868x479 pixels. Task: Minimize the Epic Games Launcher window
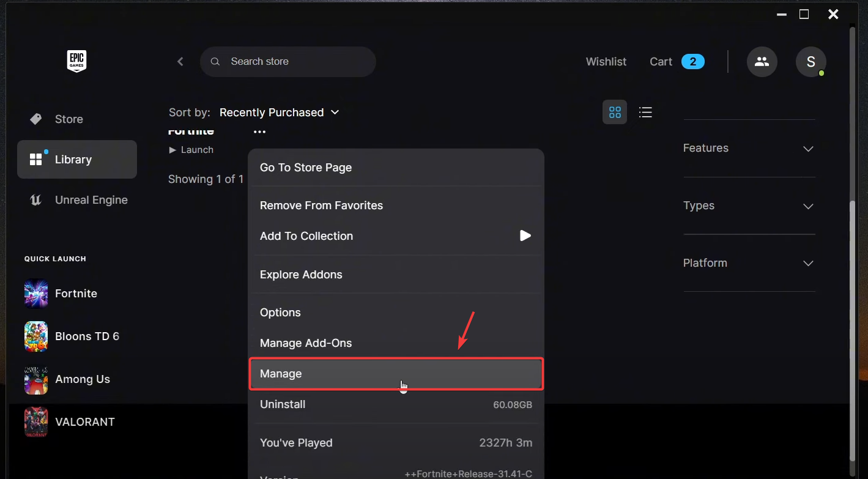pos(782,14)
